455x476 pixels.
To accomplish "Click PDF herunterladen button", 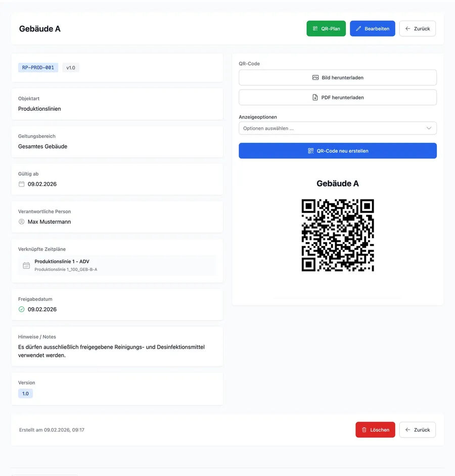I will tap(337, 98).
